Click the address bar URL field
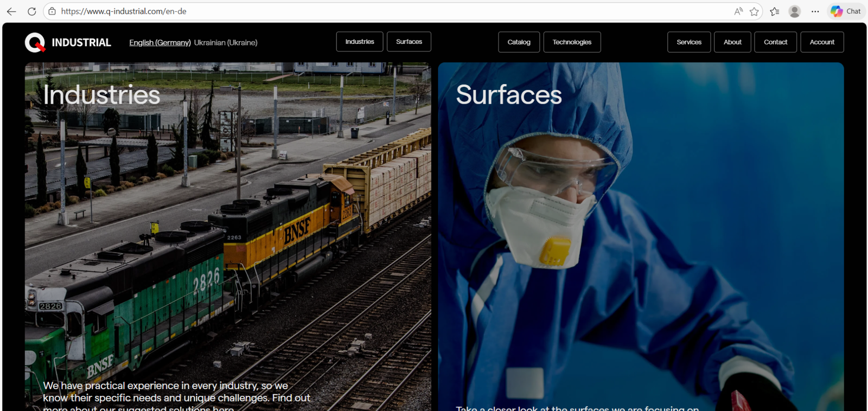This screenshot has width=868, height=411. pos(380,11)
